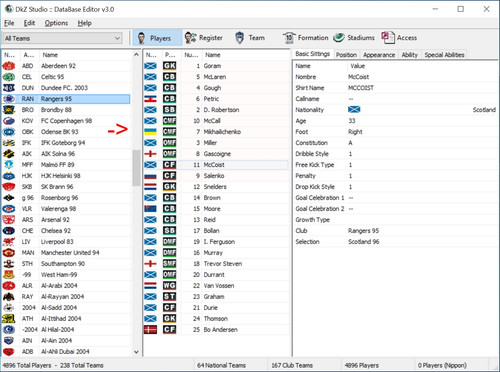500x372 pixels.
Task: Click the SMF badge for Trevor Steven
Action: tap(169, 264)
